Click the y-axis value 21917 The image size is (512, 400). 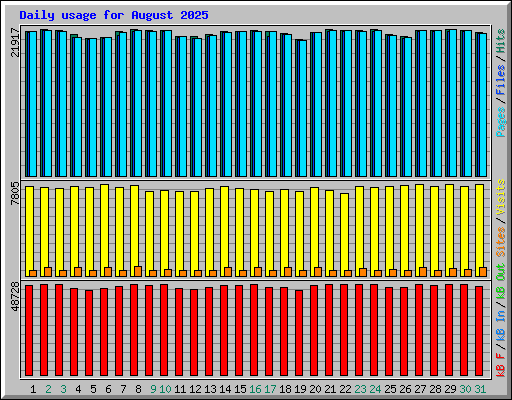(15, 42)
